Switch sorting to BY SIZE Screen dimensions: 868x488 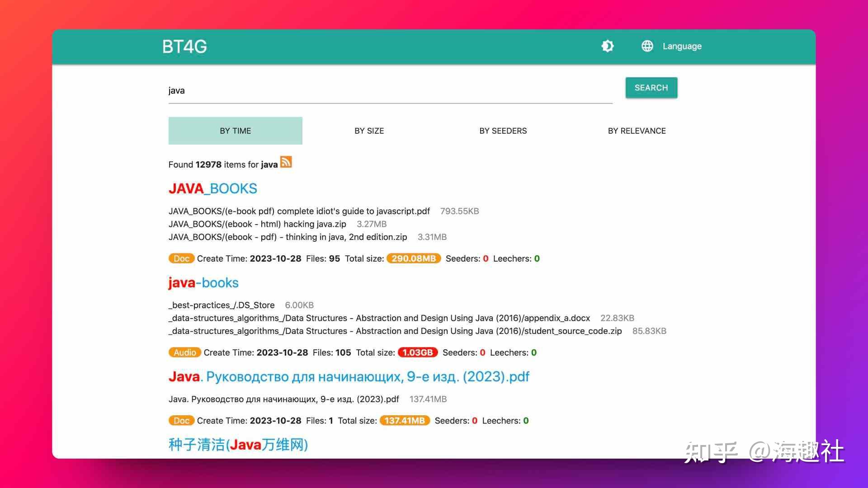(x=369, y=131)
